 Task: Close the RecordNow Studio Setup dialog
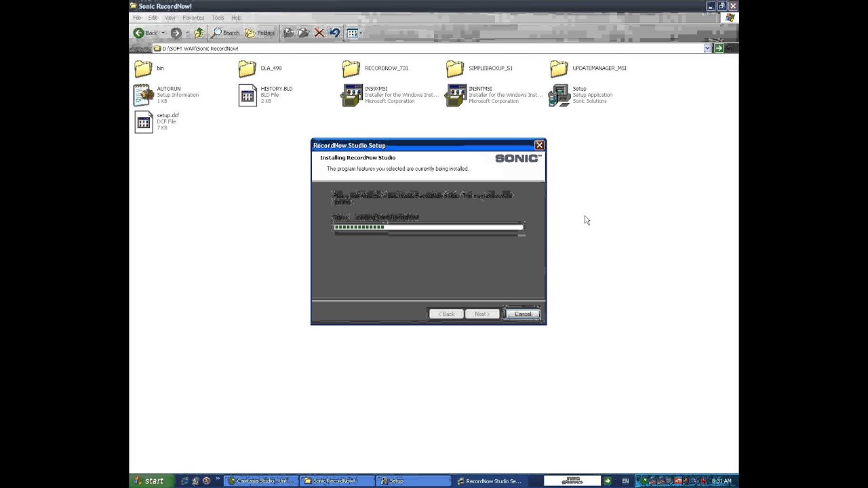tap(539, 145)
